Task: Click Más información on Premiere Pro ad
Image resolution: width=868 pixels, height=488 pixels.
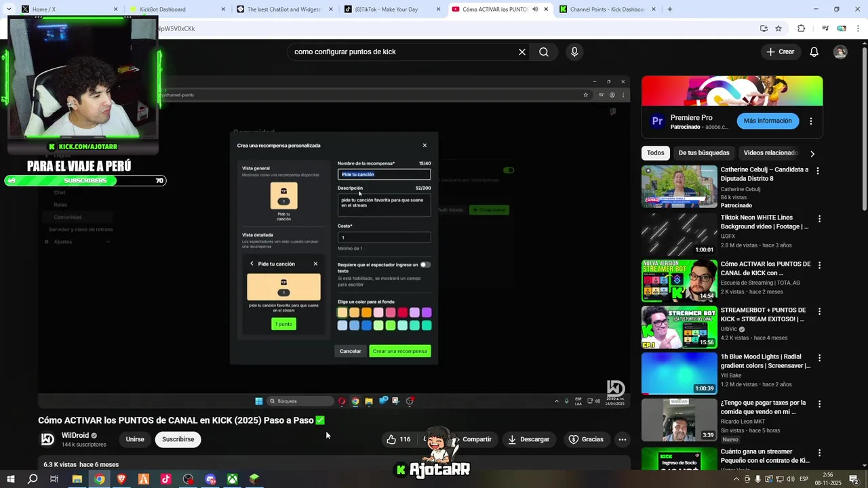Action: point(768,121)
